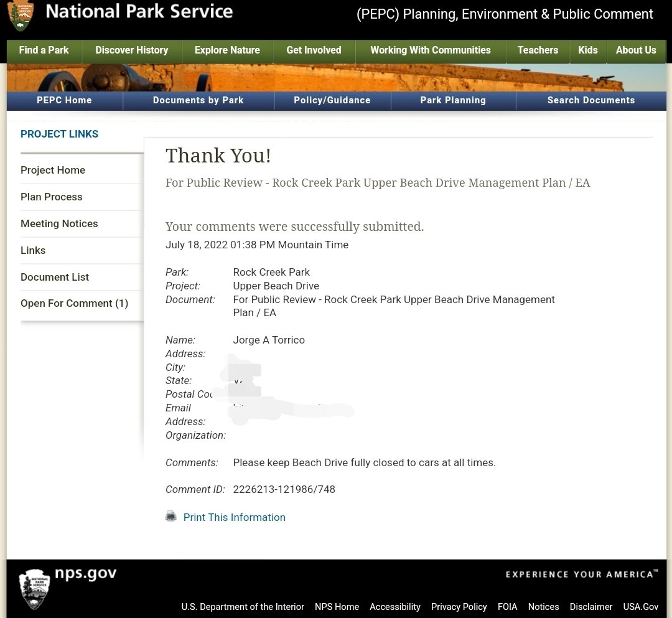This screenshot has height=618, width=672.
Task: Open FOIA footer link
Action: (508, 607)
